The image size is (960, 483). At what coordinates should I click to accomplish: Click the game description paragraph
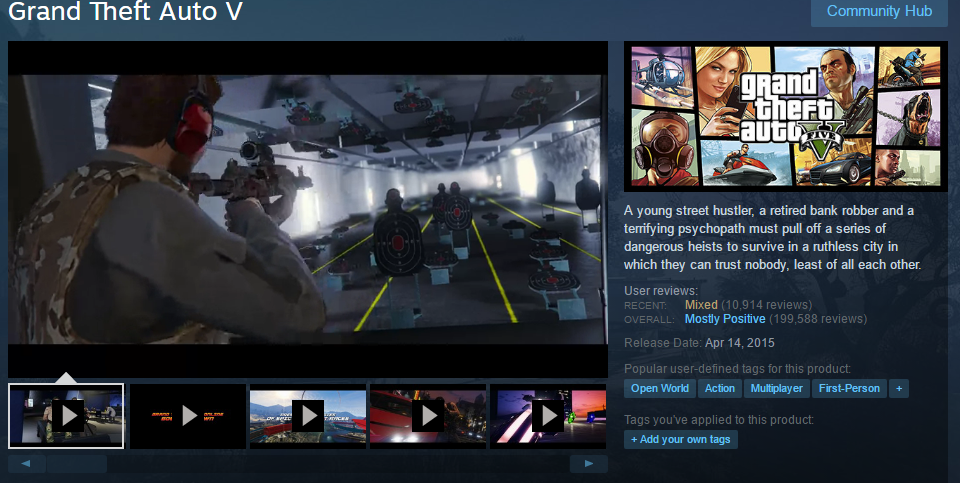pyautogui.click(x=773, y=238)
